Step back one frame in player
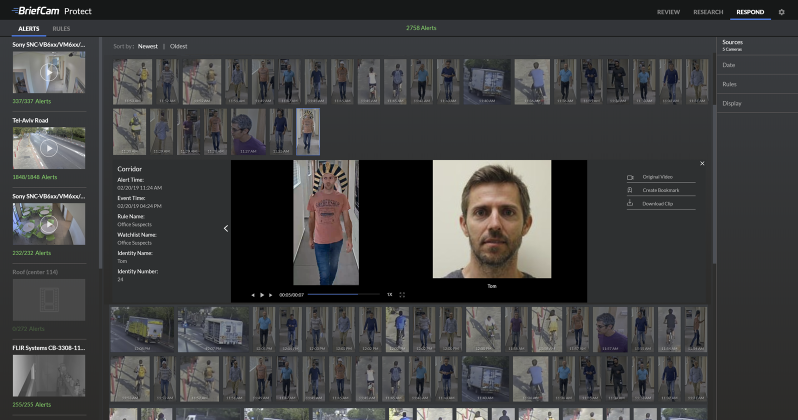Screen dimensions: 798x420 253,295
